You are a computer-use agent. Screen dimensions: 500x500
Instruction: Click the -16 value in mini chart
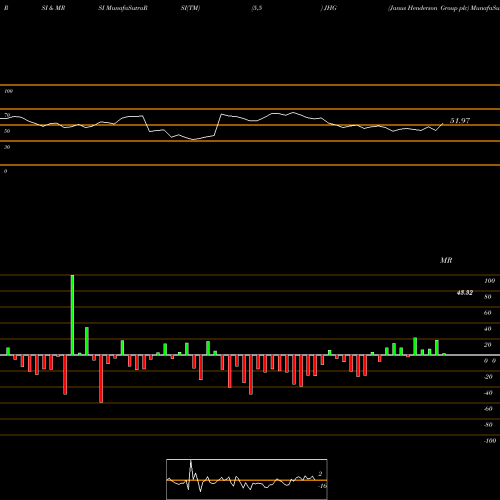pos(322,486)
